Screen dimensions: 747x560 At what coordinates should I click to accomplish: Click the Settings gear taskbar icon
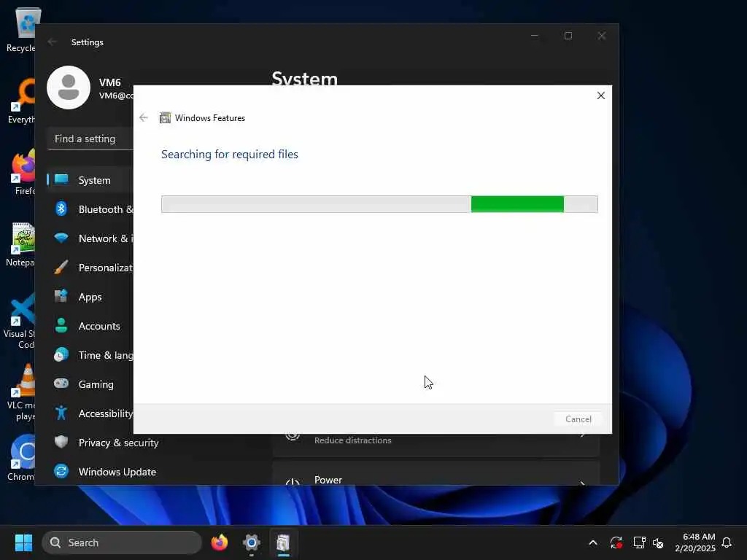[x=252, y=542]
